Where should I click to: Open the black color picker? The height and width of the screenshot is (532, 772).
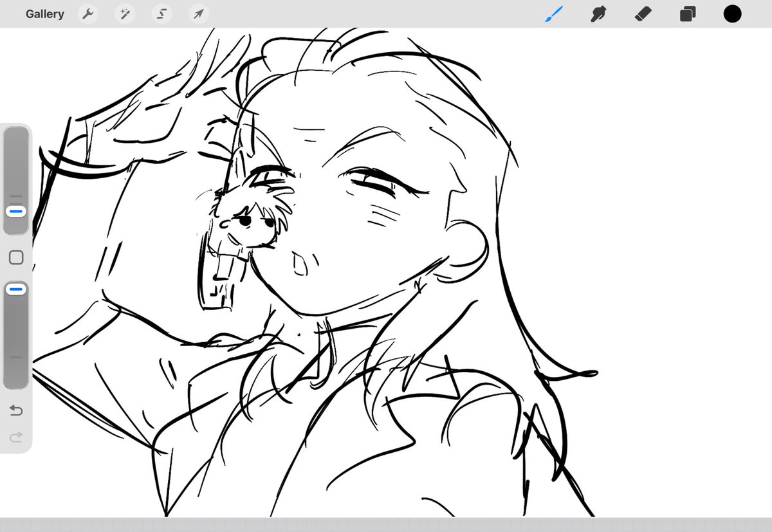point(732,14)
